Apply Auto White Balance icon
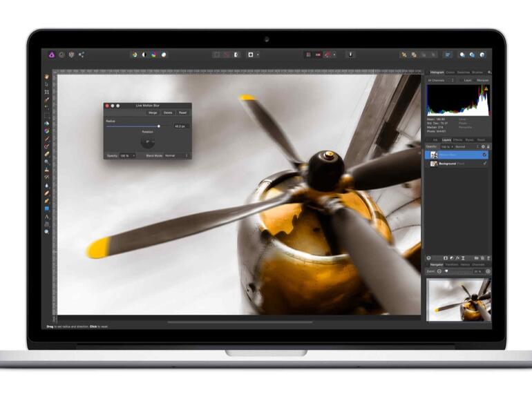532x399 pixels. [x=164, y=55]
